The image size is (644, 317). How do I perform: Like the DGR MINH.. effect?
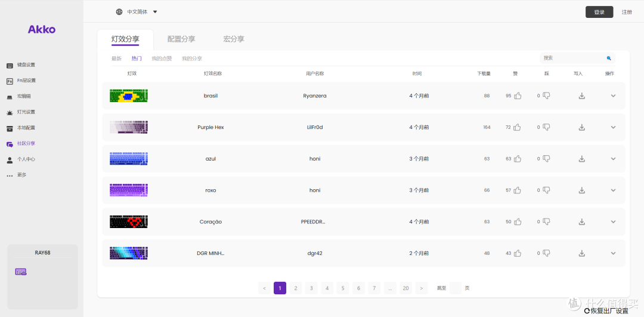[x=518, y=253]
